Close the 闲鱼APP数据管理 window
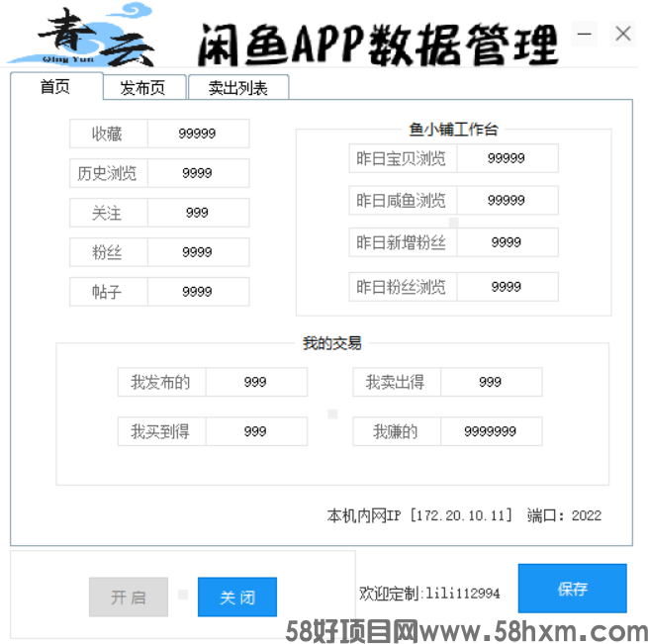648x644 pixels. click(623, 34)
